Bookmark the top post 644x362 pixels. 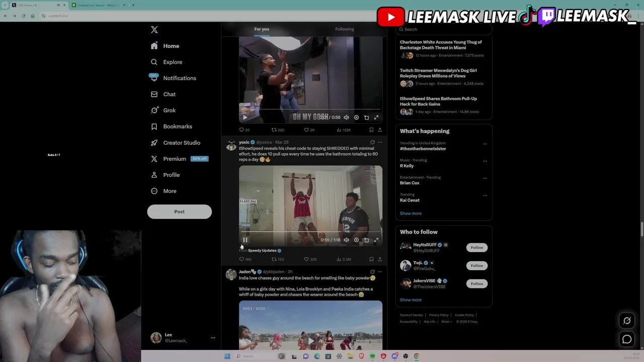coord(371,130)
